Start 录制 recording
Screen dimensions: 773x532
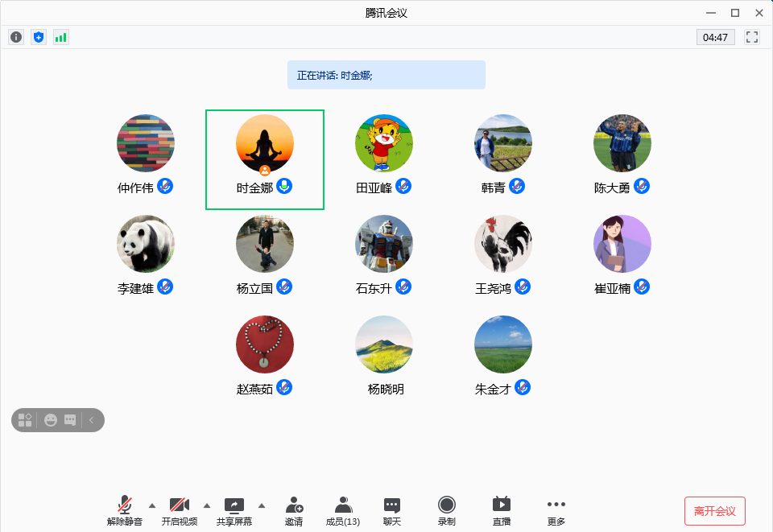coord(446,510)
